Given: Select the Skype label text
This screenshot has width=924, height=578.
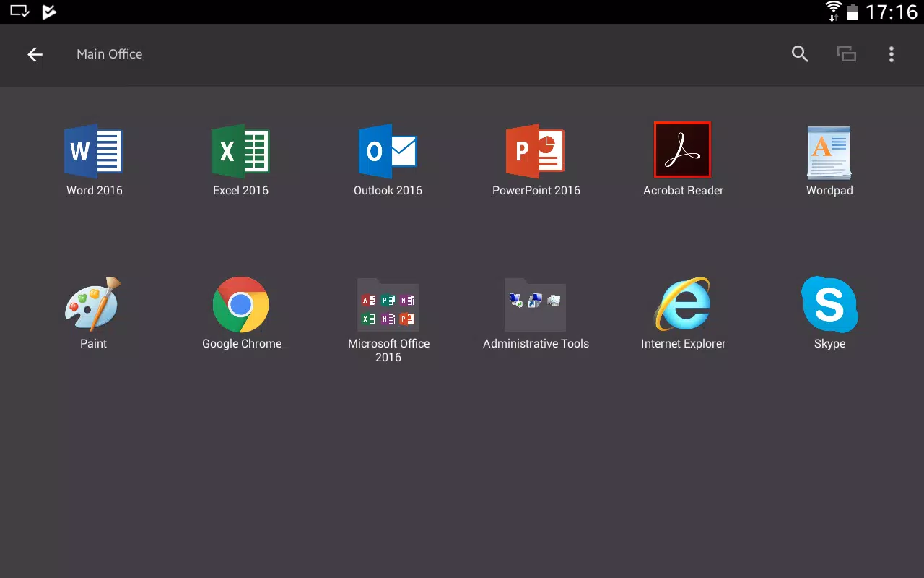Looking at the screenshot, I should (x=829, y=344).
